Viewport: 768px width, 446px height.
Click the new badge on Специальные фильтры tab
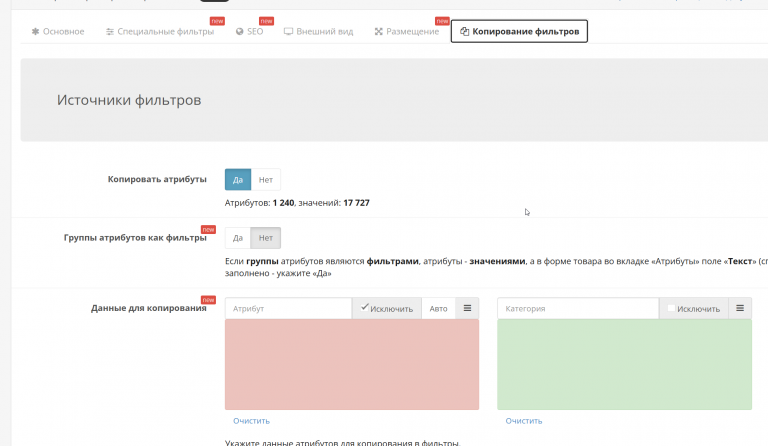coord(217,21)
